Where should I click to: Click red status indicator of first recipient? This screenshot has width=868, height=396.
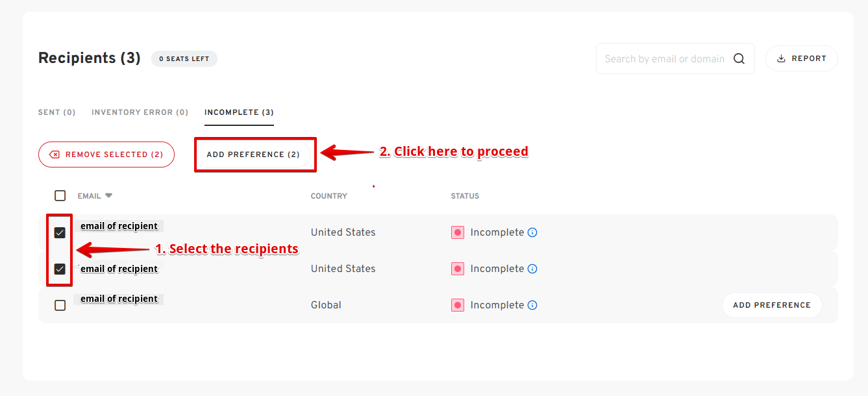[458, 232]
